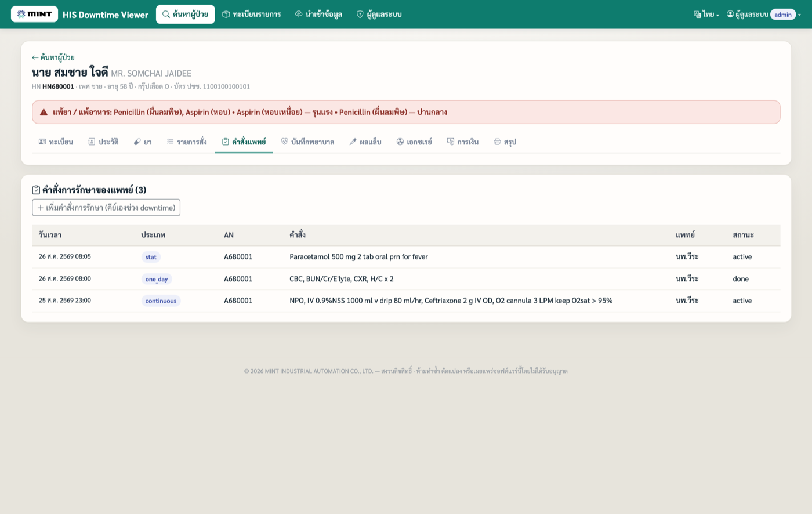This screenshot has width=812, height=514.
Task: Click the clipboard icon beside คำสั่งการรักษาของแพทย์ heading
Action: [36, 190]
